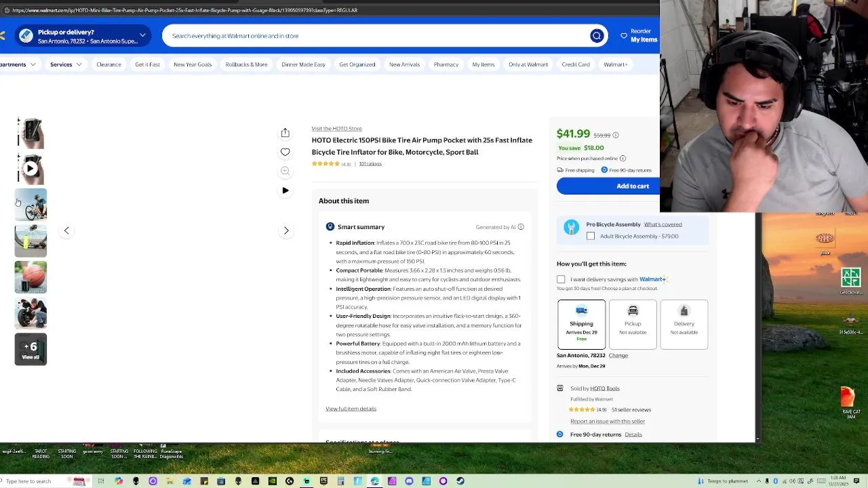Click the Bluetooth system tray icon

[775, 481]
